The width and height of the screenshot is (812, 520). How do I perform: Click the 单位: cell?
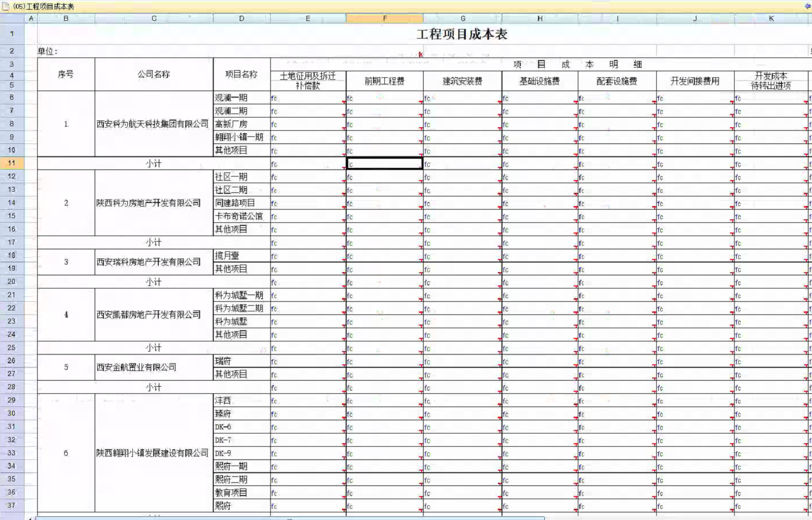[x=47, y=51]
